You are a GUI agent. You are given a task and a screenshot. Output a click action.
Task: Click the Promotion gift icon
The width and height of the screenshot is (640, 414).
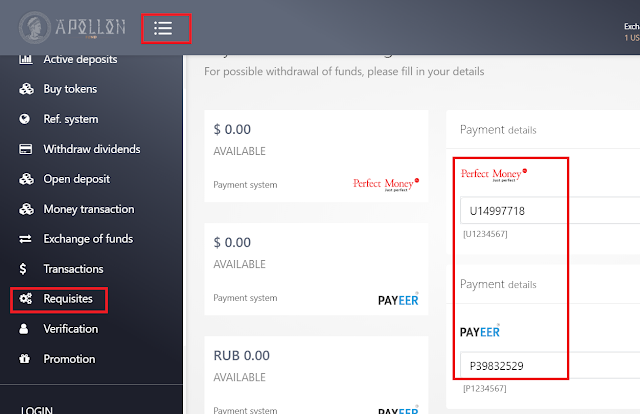point(24,359)
